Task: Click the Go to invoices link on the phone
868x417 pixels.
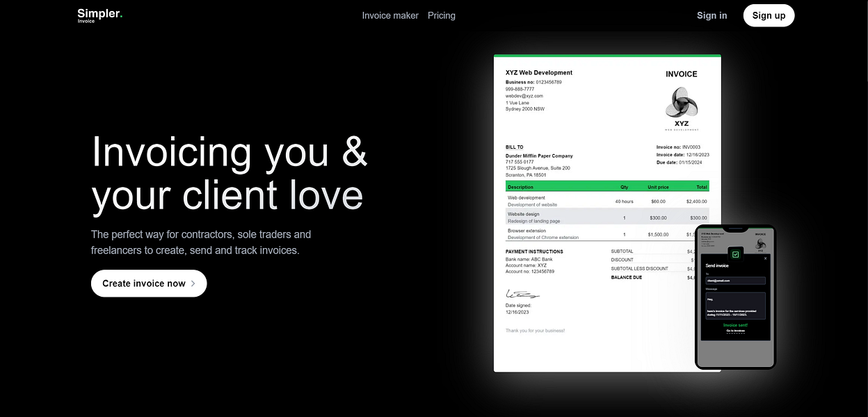Action: (x=735, y=332)
